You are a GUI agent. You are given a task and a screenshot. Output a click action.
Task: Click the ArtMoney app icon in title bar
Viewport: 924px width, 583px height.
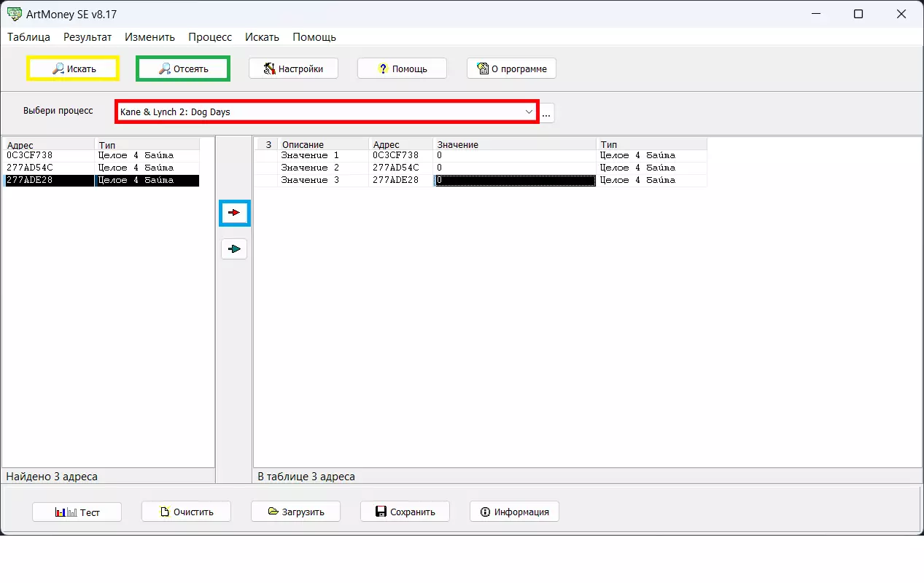coord(14,14)
